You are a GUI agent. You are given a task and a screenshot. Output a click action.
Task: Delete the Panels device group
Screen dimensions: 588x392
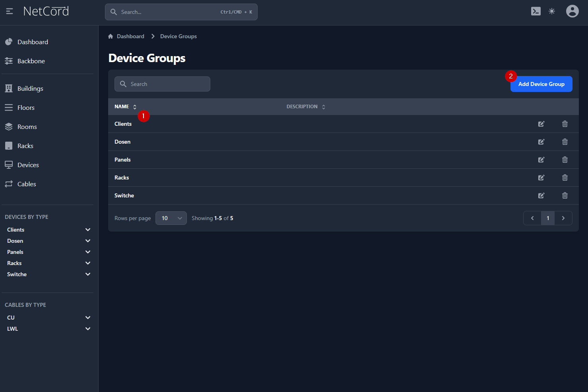point(565,160)
